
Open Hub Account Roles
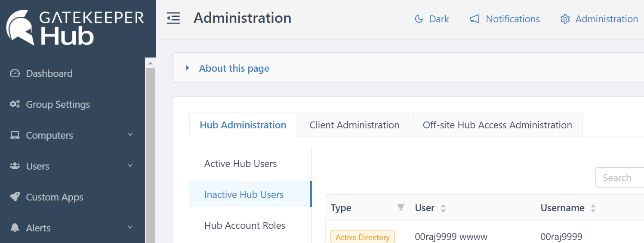pos(244,225)
